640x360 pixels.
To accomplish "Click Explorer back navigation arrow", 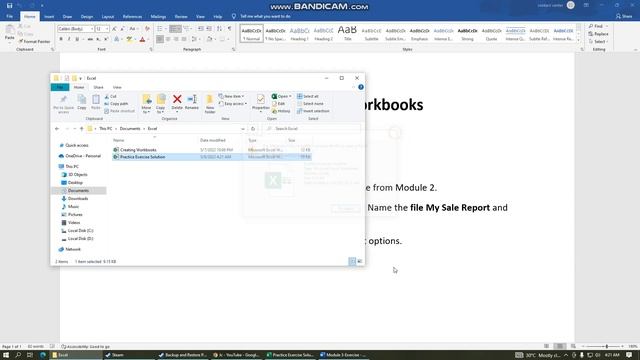I will pos(57,129).
